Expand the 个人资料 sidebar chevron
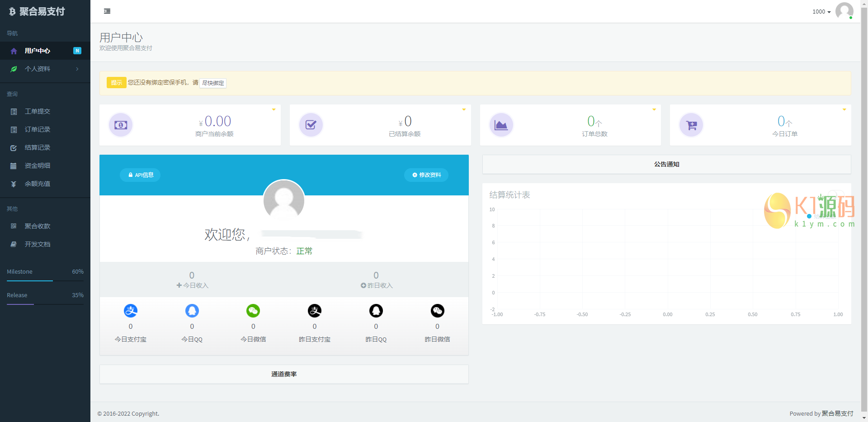This screenshot has height=422, width=868. tap(77, 69)
